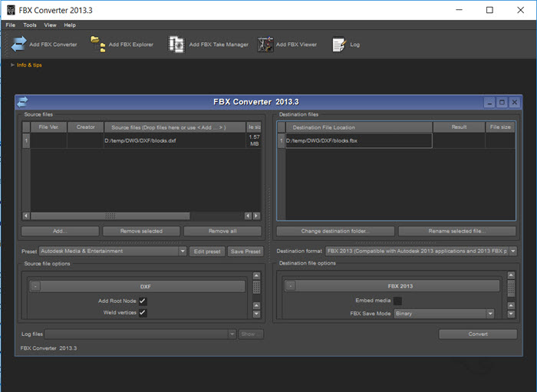This screenshot has height=392, width=537.
Task: Open the Tools menu
Action: point(29,25)
